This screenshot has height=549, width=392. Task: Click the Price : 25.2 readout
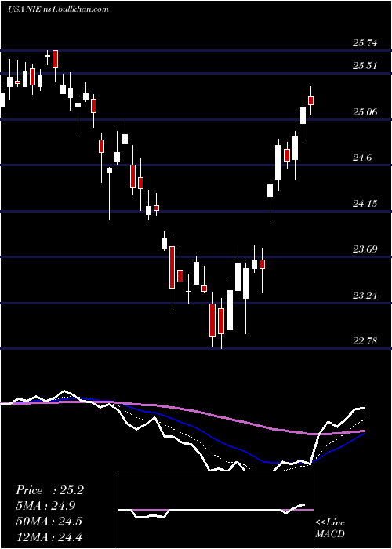(x=49, y=490)
